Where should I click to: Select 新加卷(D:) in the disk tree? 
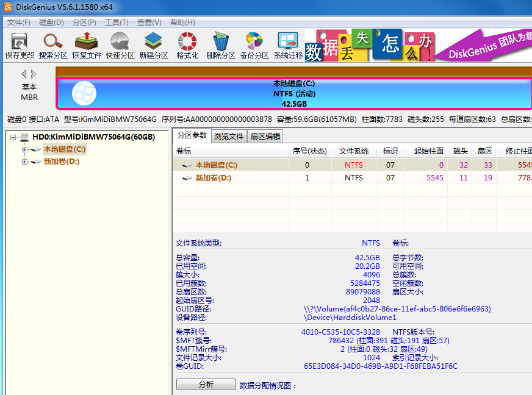[62, 162]
